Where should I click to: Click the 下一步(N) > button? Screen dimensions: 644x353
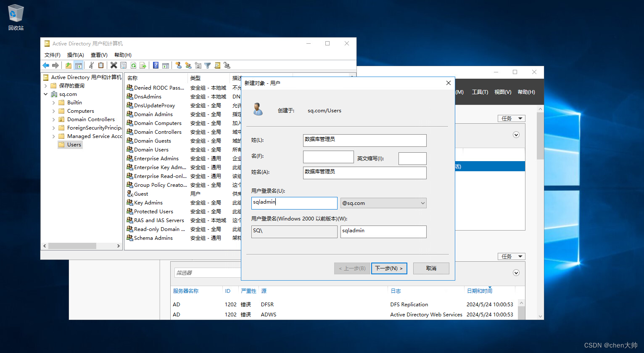[x=389, y=268]
